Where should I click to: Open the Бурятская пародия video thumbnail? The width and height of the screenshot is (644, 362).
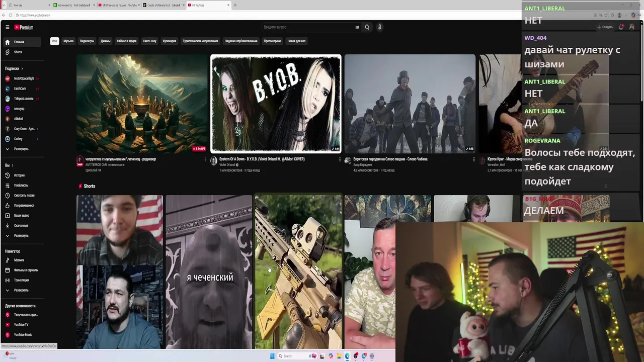pyautogui.click(x=410, y=104)
